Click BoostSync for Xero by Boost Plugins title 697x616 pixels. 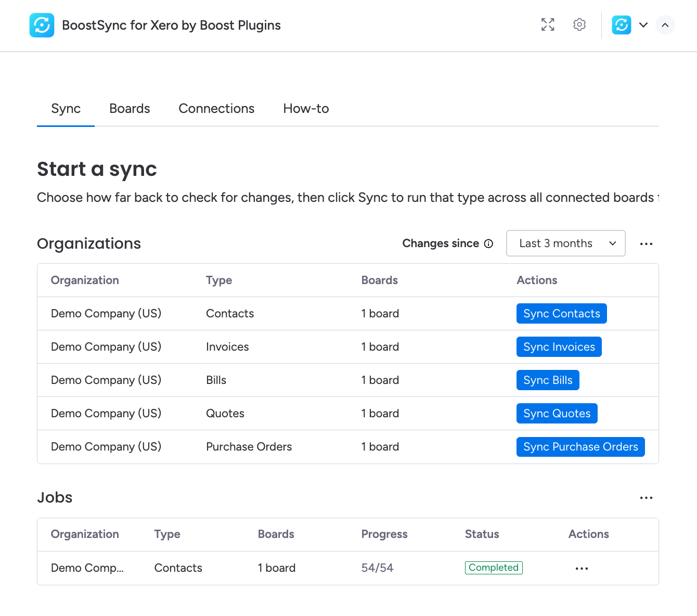(171, 25)
